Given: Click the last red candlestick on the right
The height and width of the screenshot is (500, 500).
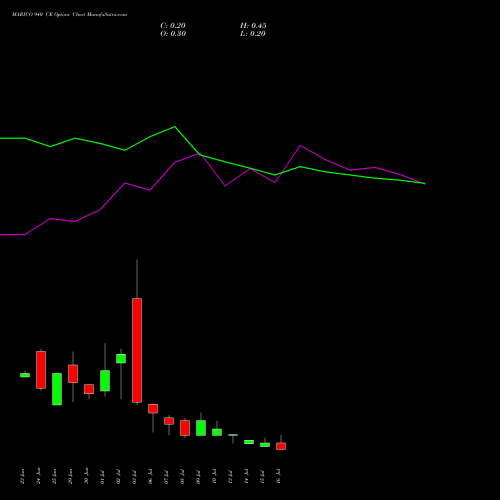Looking at the screenshot, I should click(x=281, y=446).
